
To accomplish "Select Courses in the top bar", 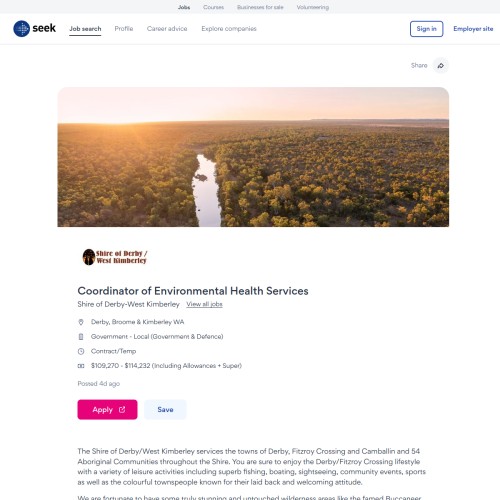I will [213, 7].
